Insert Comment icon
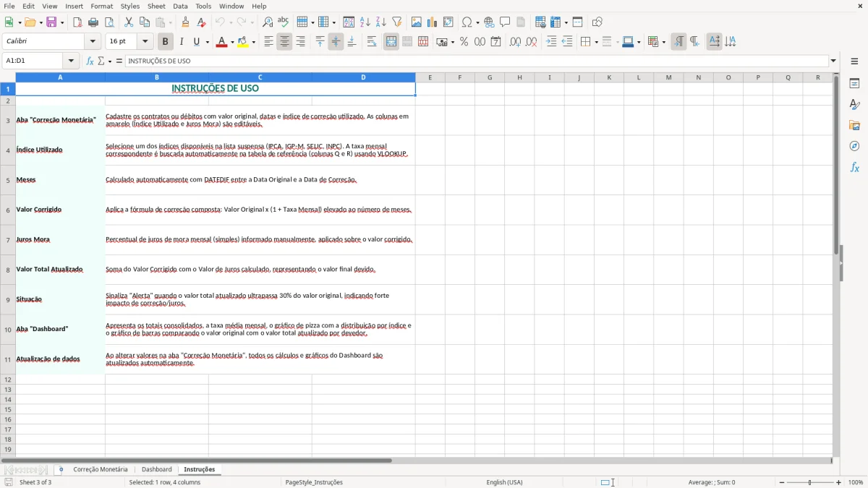This screenshot has width=868, height=488. tap(505, 22)
